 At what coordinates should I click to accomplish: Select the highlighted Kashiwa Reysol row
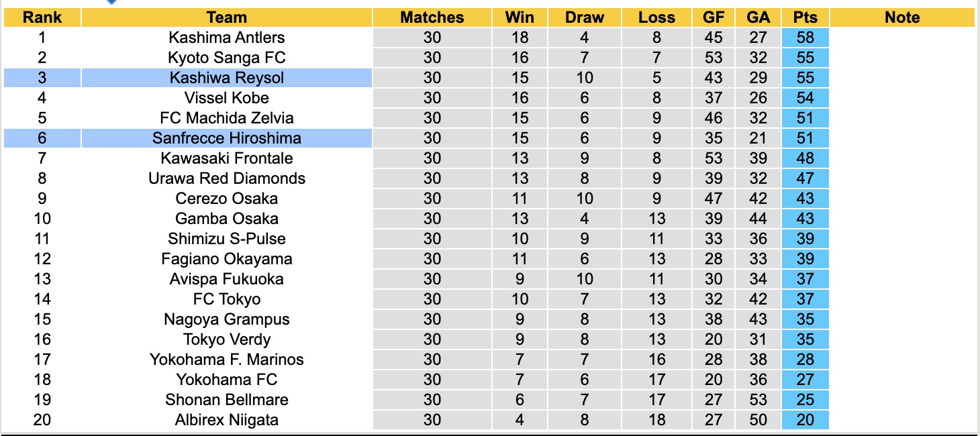227,78
